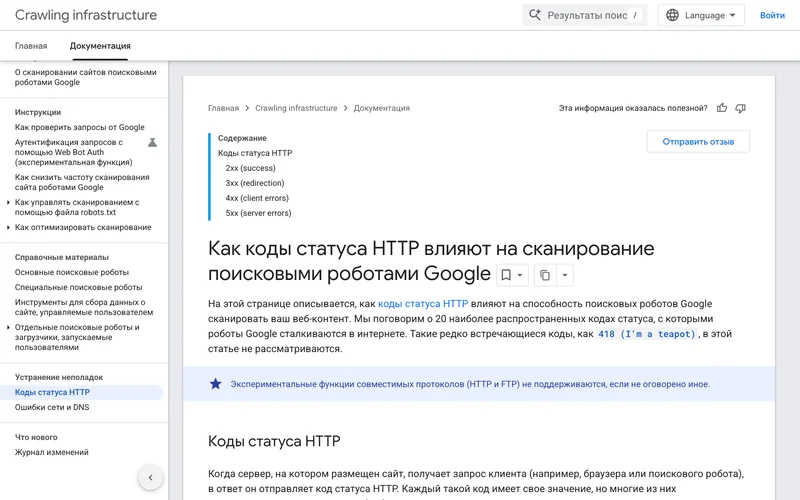Expand 'Как управлять сканированием с помощью файла robots.txt'
Image resolution: width=800 pixels, height=500 pixels.
point(8,203)
